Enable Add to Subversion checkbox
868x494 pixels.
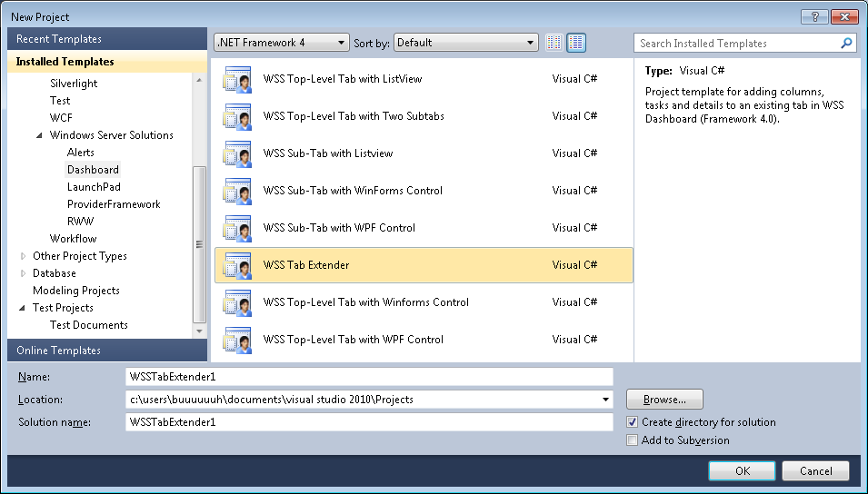[x=633, y=440]
